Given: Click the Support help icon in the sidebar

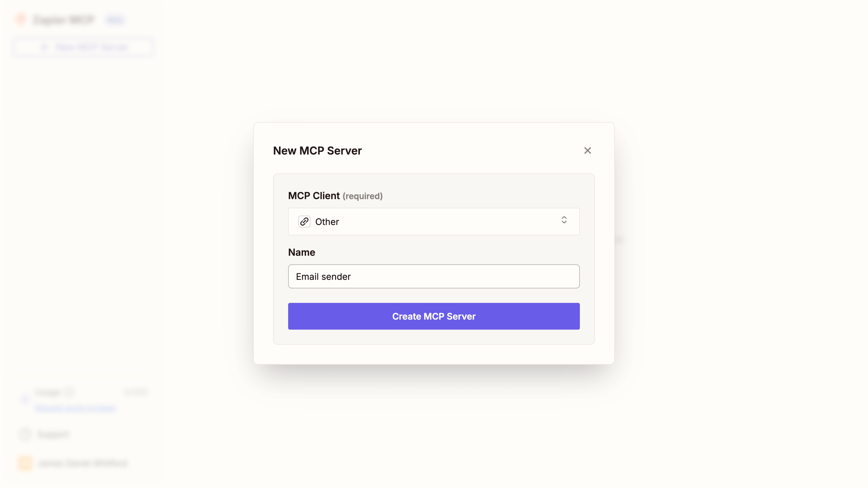Looking at the screenshot, I should 25,434.
